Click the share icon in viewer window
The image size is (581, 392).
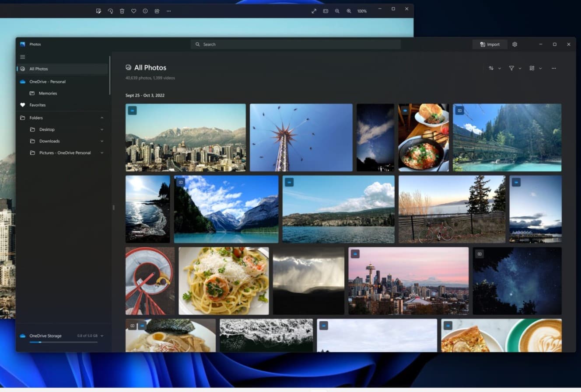tap(157, 11)
